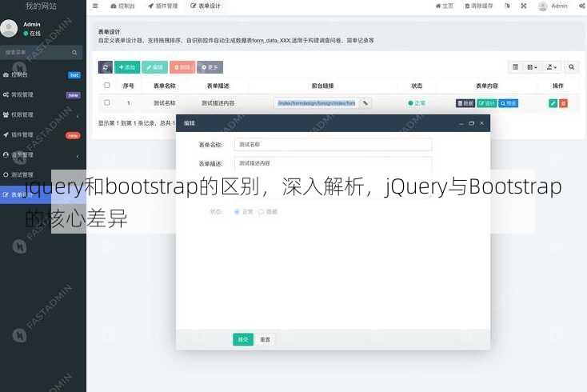Click the 编辑 toolbar button
The image size is (587, 392).
[x=154, y=67]
